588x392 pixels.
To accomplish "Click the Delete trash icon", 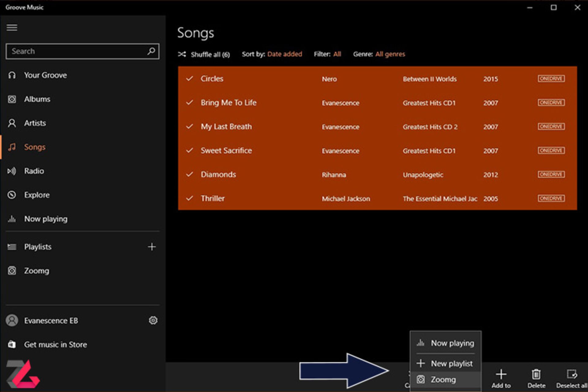I will [x=536, y=374].
